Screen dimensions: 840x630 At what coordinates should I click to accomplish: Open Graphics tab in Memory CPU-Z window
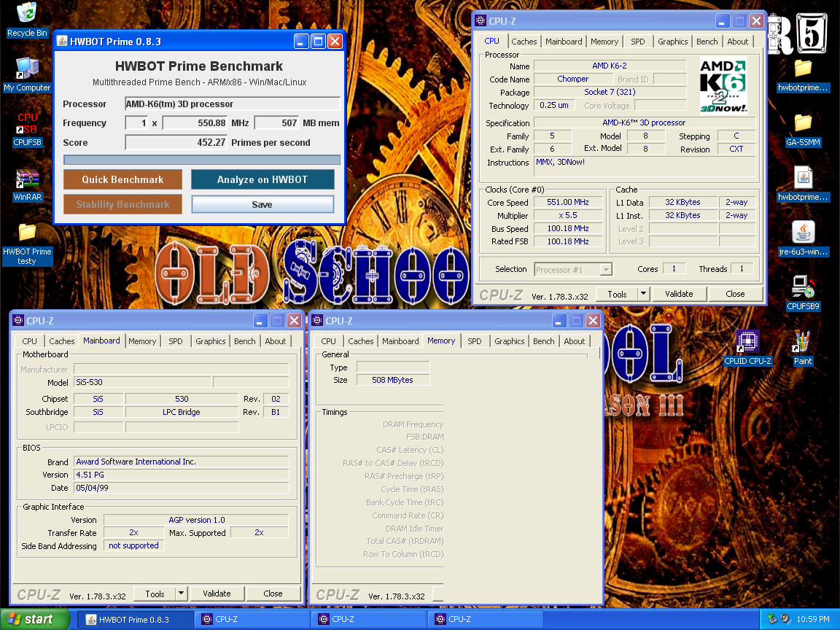pyautogui.click(x=510, y=341)
